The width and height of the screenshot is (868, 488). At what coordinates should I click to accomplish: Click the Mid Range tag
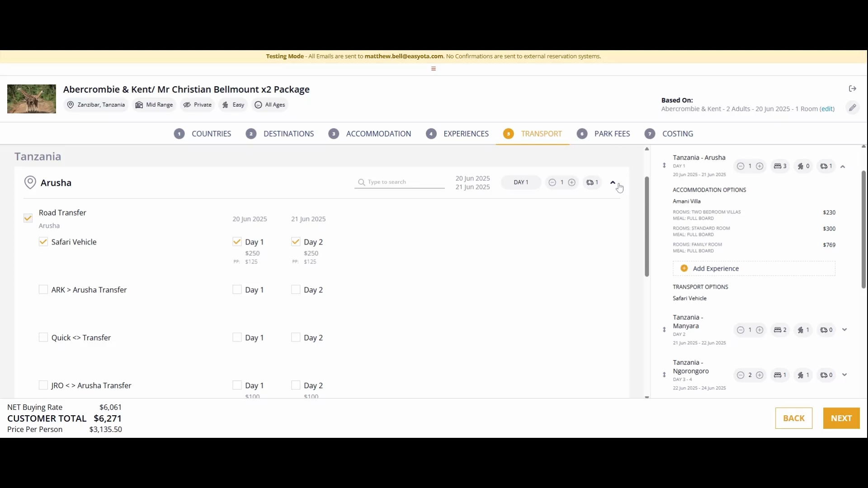(x=154, y=105)
